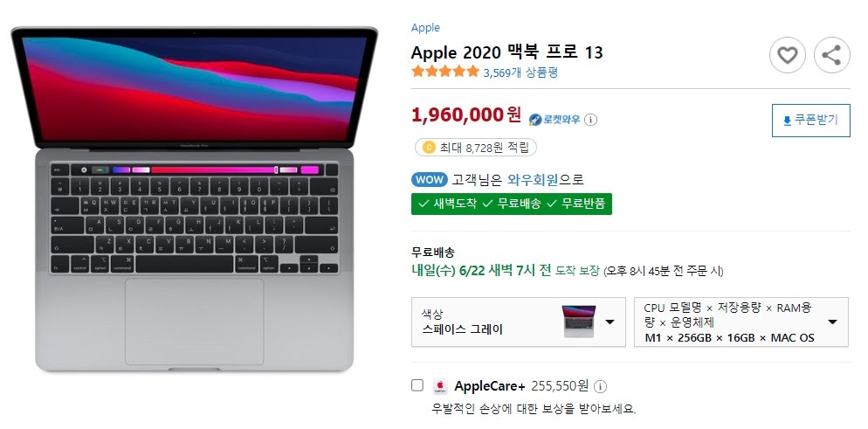Open the CPU 모델명 options dropdown

tap(741, 322)
